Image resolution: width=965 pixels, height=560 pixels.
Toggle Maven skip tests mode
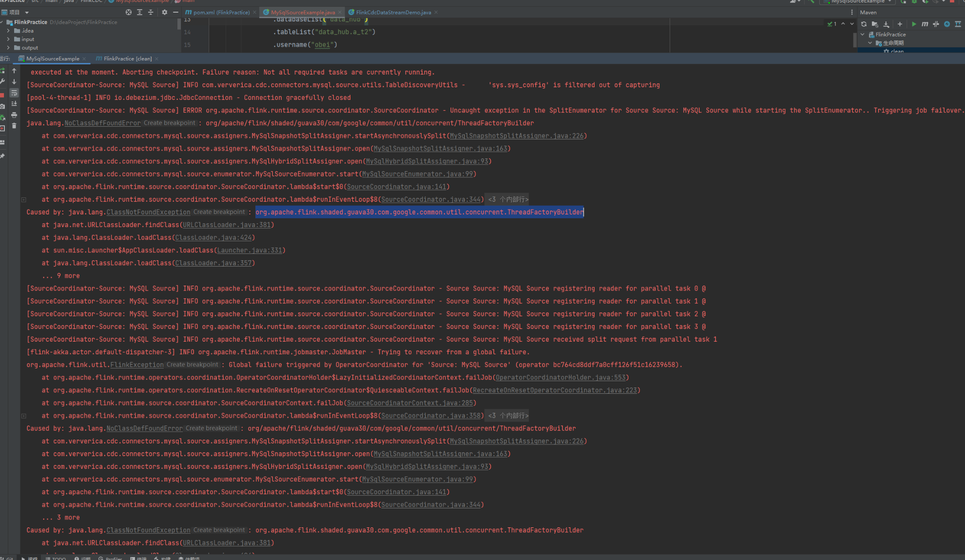[936, 24]
